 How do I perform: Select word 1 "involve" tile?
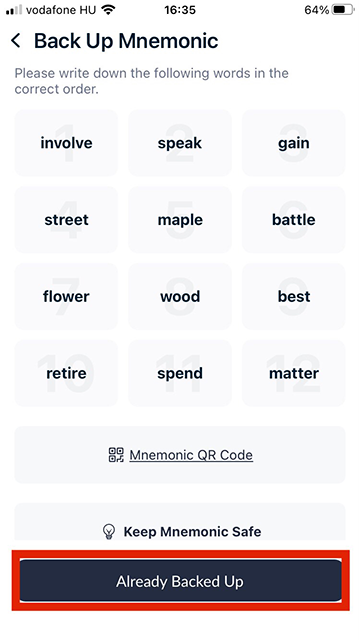click(x=66, y=143)
